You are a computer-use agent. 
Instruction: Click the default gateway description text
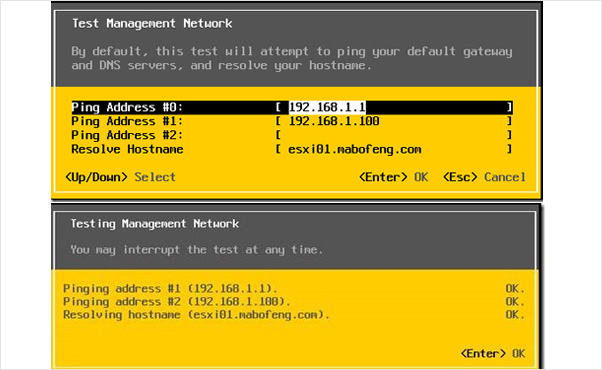(x=292, y=58)
